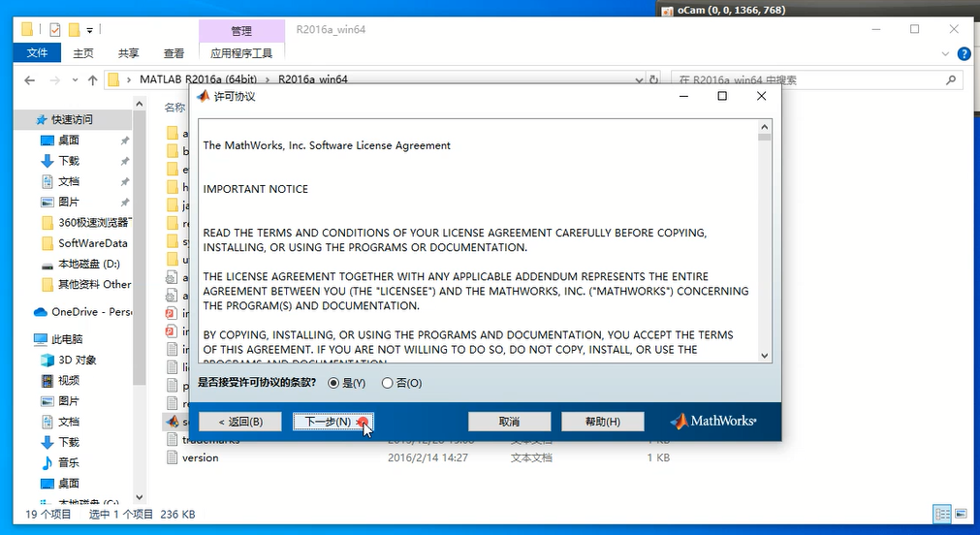Go back using Explorer's back arrow
The image size is (980, 535).
(x=29, y=80)
